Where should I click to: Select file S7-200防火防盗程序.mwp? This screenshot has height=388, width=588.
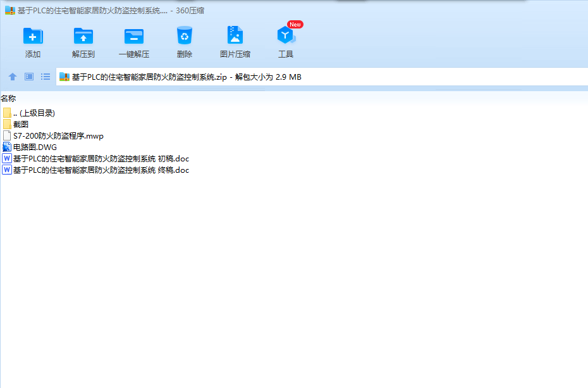coord(59,136)
